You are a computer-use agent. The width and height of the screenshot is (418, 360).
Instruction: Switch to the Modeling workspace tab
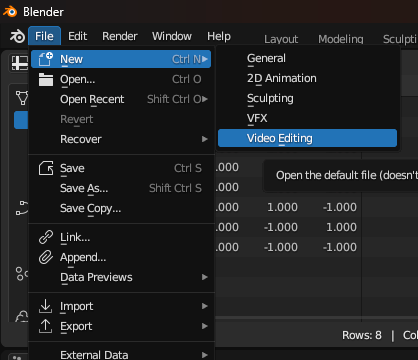click(x=341, y=39)
